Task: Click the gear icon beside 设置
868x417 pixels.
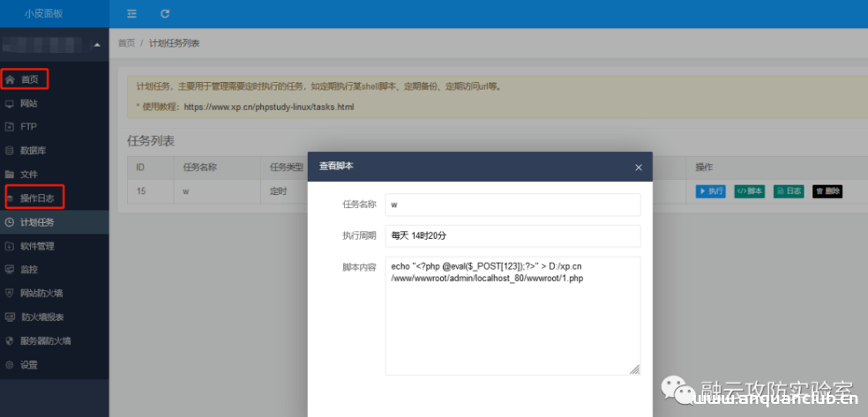Action: [x=10, y=364]
